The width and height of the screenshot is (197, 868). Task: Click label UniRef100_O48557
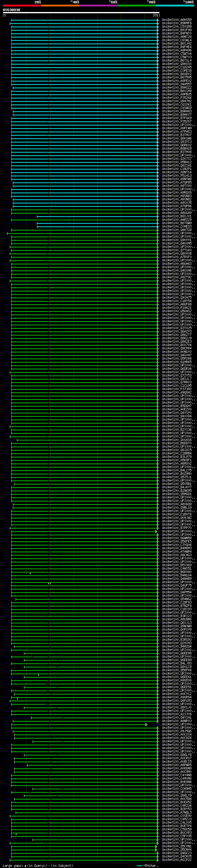coord(176,84)
